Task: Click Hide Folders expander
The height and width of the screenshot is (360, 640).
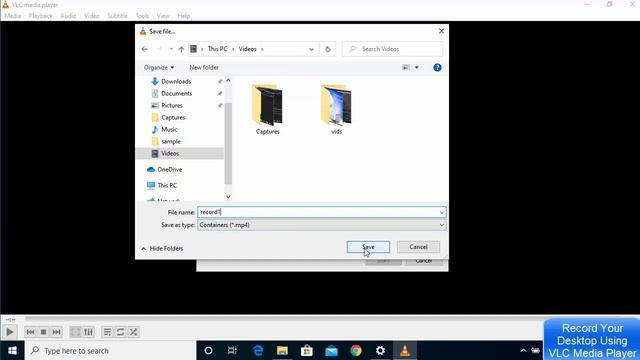Action: tap(162, 249)
